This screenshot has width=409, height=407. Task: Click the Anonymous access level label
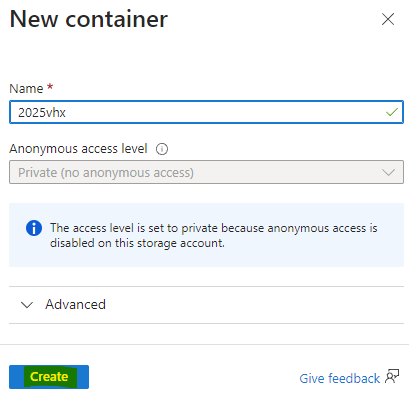point(78,149)
